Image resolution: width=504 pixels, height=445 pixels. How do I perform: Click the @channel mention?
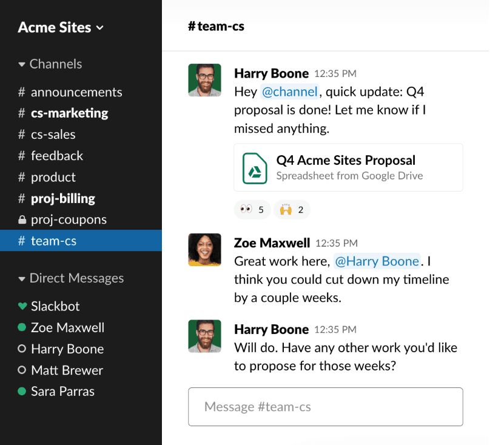289,92
